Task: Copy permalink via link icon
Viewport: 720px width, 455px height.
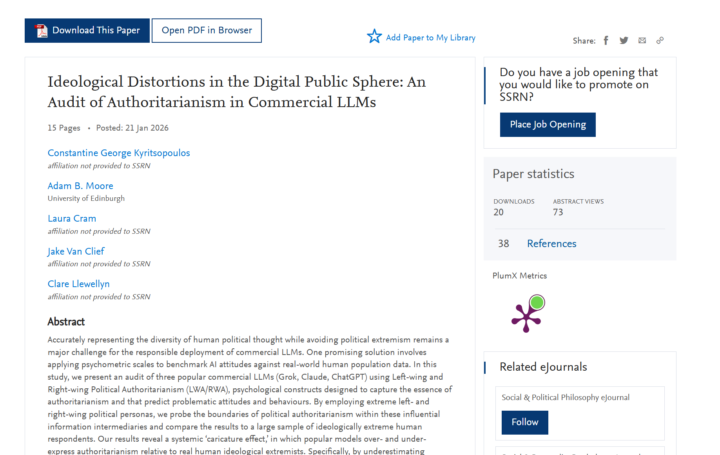Action: coord(660,40)
